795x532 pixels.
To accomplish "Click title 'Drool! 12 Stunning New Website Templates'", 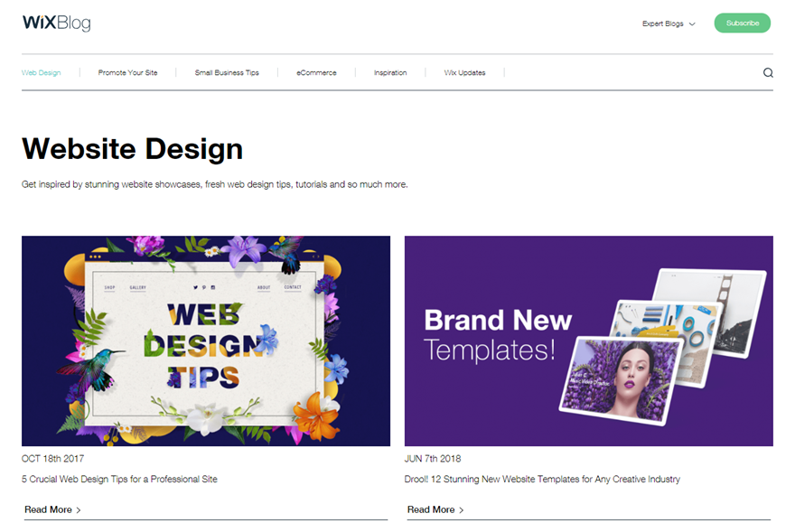I will point(542,479).
